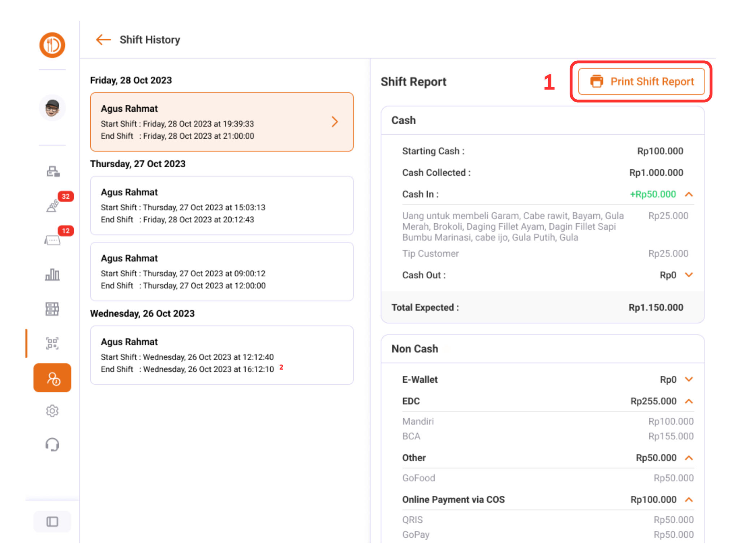Open the headset support icon
The width and height of the screenshot is (740, 560).
(52, 445)
